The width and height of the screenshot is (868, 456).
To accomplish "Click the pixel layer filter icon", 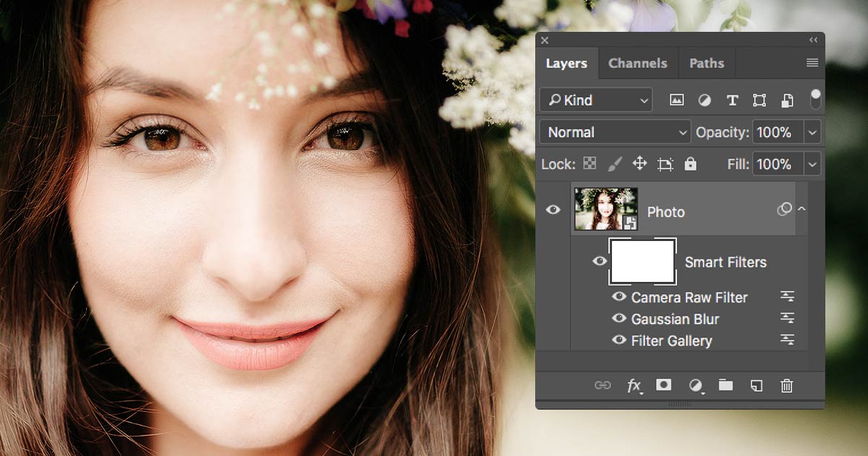I will click(677, 101).
